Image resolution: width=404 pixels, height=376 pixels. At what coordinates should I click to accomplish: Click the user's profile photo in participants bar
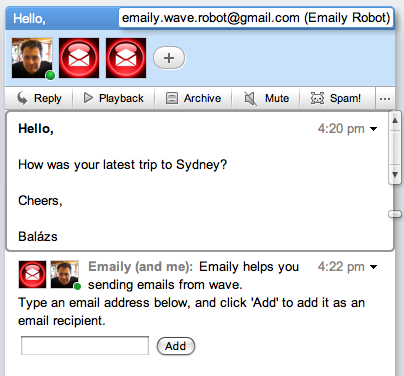click(x=32, y=58)
